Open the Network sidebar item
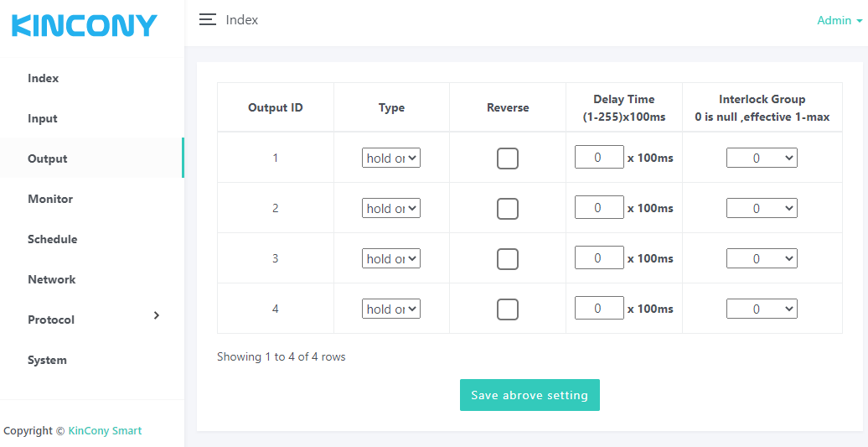Screen dimensions: 868x447 51,279
